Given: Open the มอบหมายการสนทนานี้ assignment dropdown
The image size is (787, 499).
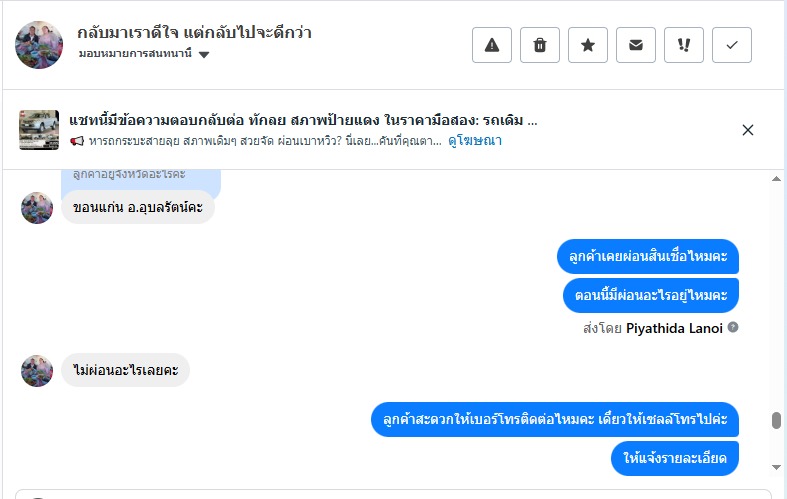Looking at the screenshot, I should click(x=144, y=54).
